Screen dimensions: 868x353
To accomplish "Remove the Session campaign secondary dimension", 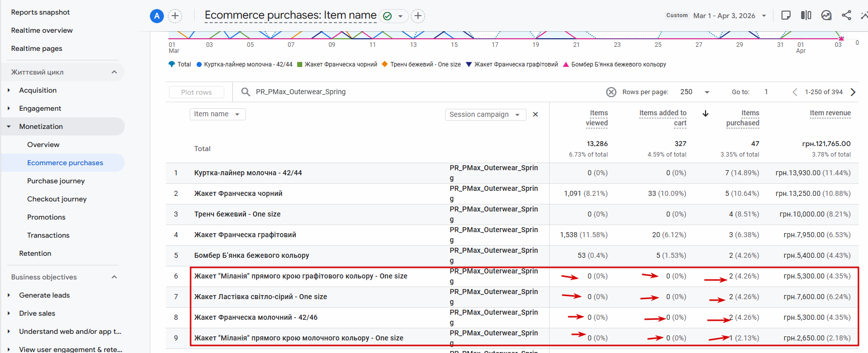I will pyautogui.click(x=536, y=114).
